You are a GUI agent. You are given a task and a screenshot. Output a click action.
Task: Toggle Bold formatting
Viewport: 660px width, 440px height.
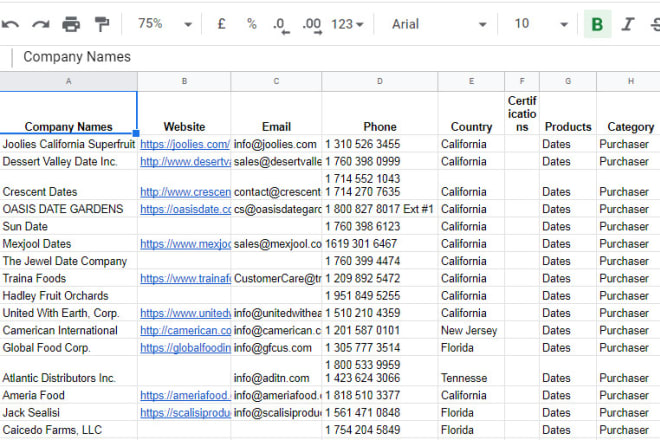tap(597, 24)
